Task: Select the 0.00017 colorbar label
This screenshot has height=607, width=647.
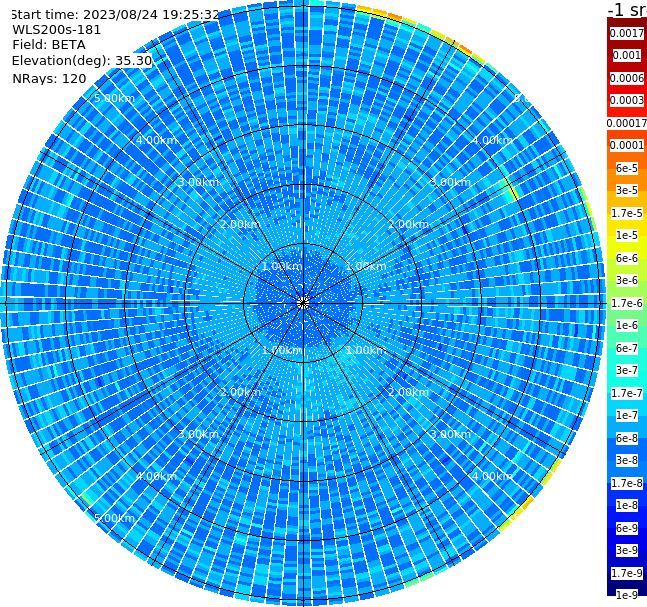Action: tap(627, 123)
